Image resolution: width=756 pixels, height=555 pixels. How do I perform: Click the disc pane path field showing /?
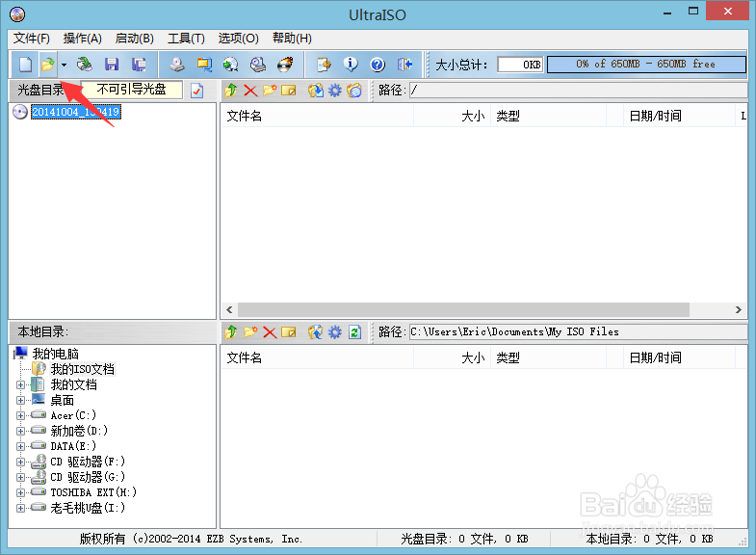(578, 91)
